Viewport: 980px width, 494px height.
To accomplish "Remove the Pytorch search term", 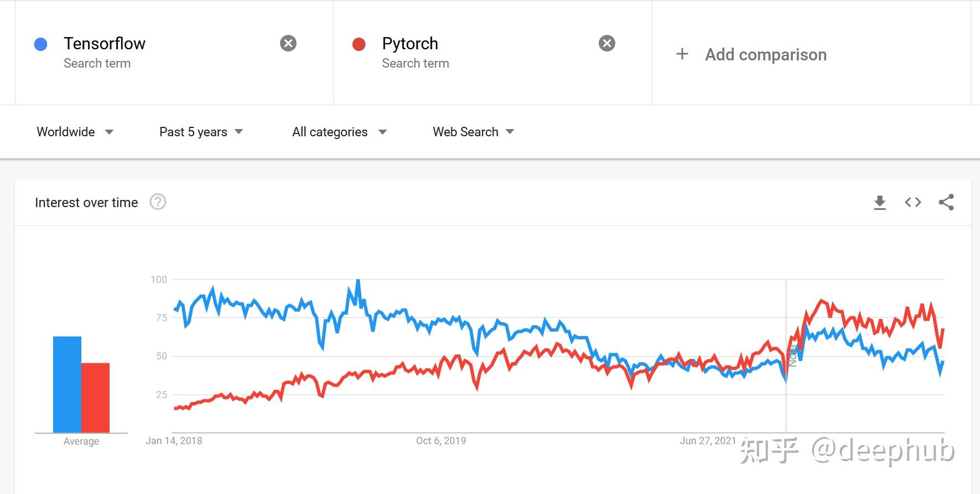I will click(x=607, y=43).
